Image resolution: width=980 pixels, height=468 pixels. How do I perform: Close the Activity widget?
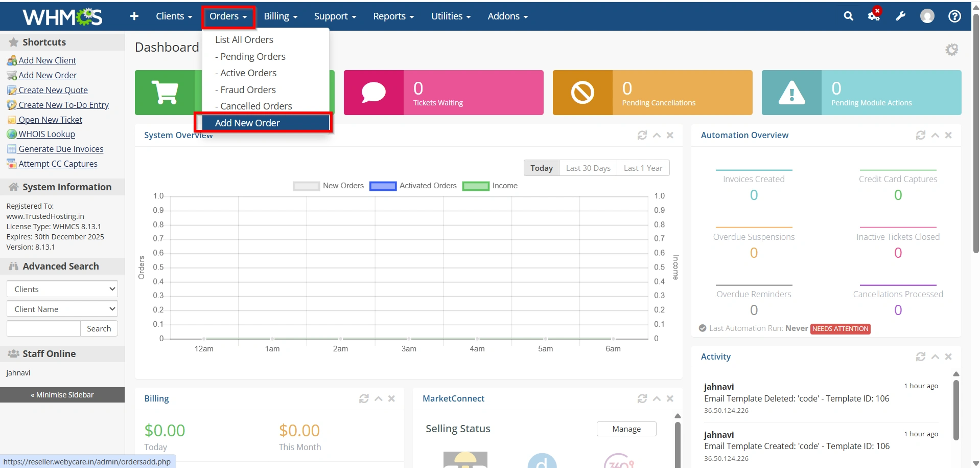(x=948, y=356)
